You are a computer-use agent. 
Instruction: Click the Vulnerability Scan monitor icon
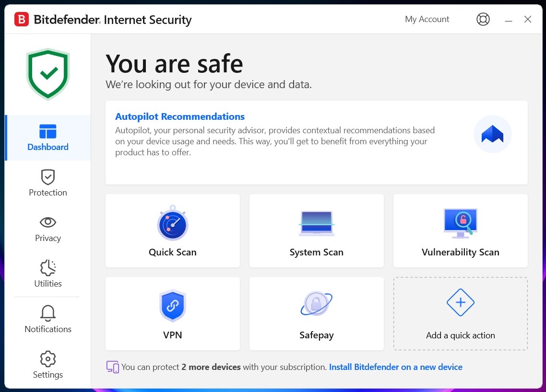460,223
